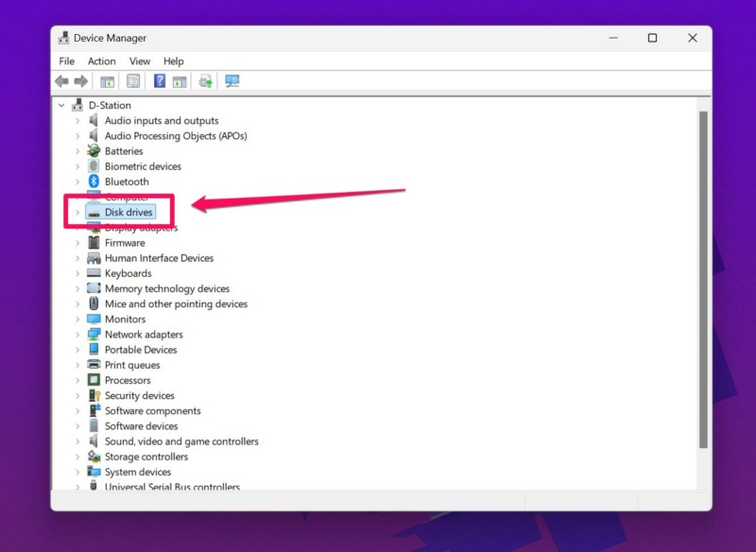Expand the Disk drives category
Screen dimensions: 756x552
77,213
